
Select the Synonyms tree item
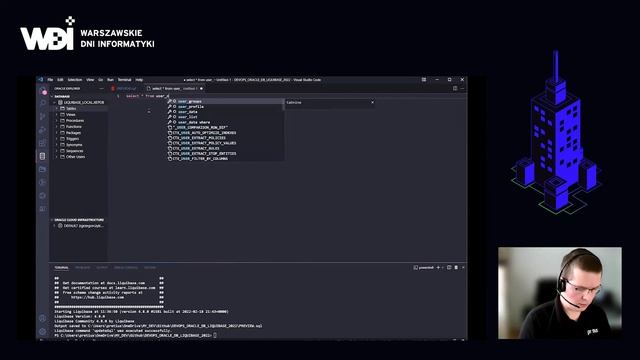pyautogui.click(x=74, y=145)
